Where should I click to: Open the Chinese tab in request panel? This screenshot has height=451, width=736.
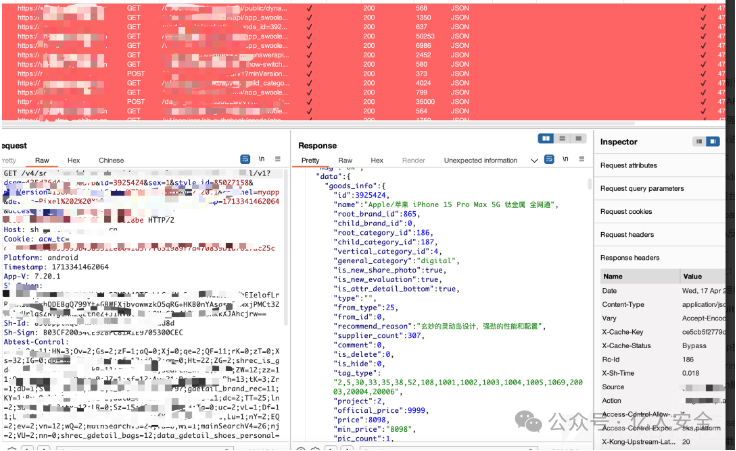[111, 160]
